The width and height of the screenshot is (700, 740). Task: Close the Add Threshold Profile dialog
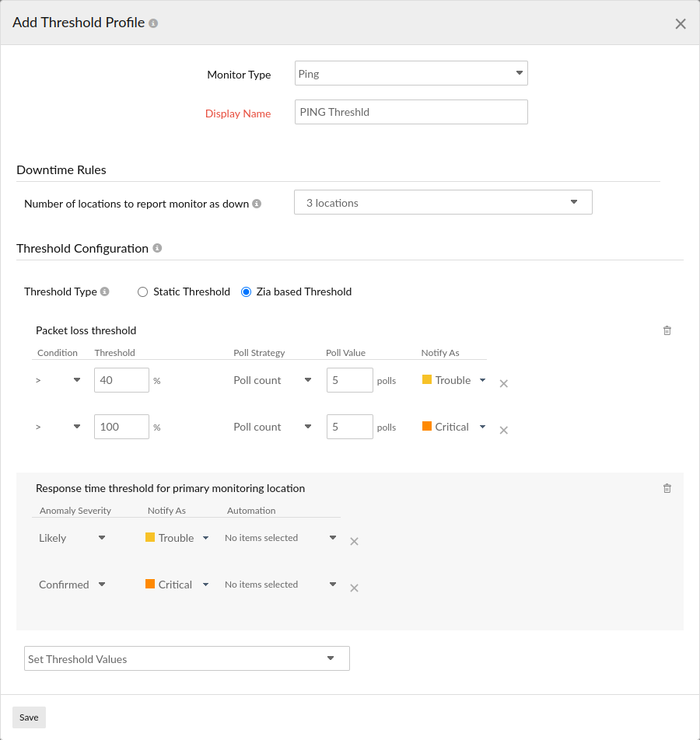[x=680, y=24]
